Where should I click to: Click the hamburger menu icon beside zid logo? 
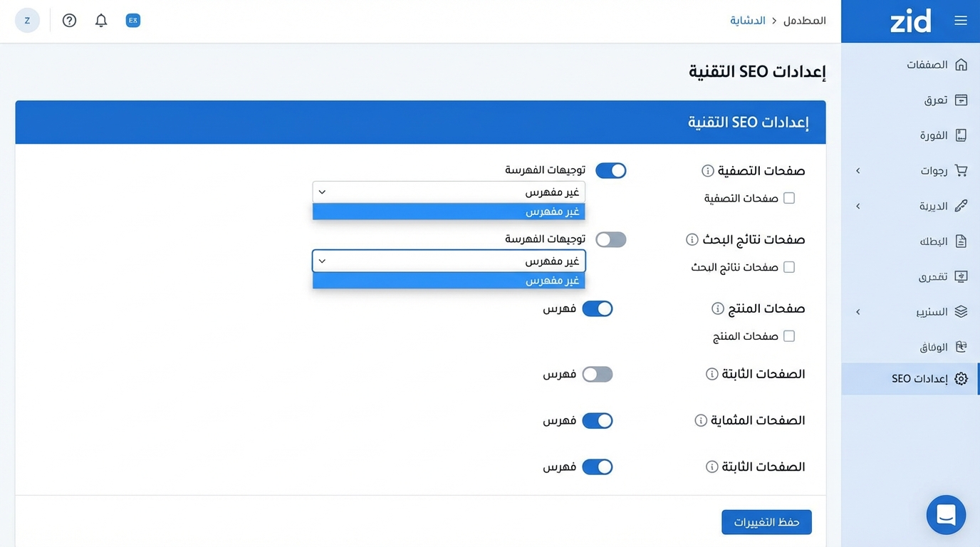pyautogui.click(x=961, y=21)
